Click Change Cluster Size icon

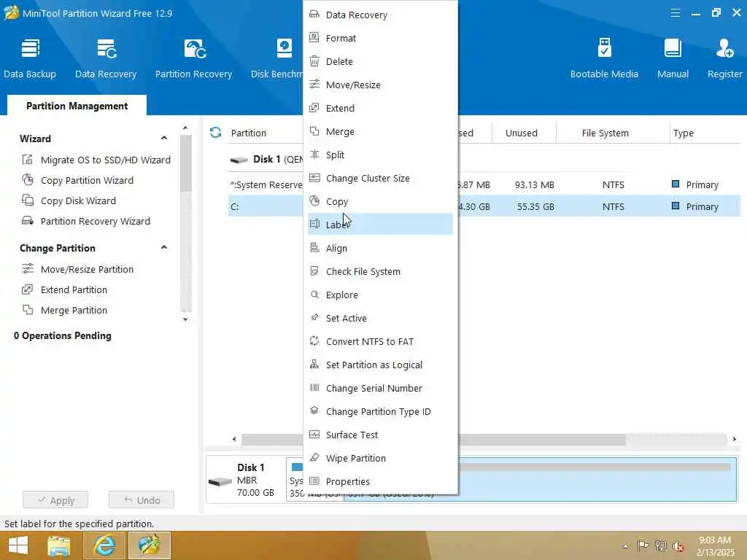pyautogui.click(x=314, y=178)
